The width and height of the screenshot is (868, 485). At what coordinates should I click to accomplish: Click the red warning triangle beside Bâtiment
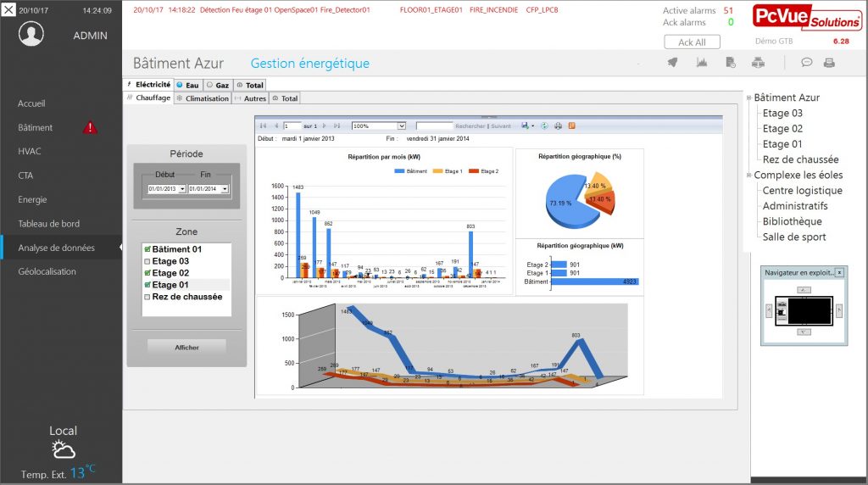[x=90, y=128]
